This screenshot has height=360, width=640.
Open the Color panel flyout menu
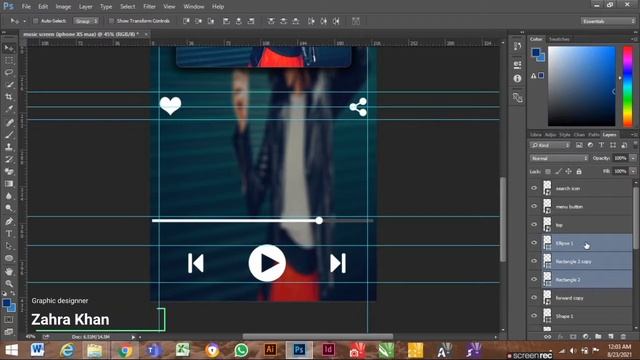tap(634, 39)
